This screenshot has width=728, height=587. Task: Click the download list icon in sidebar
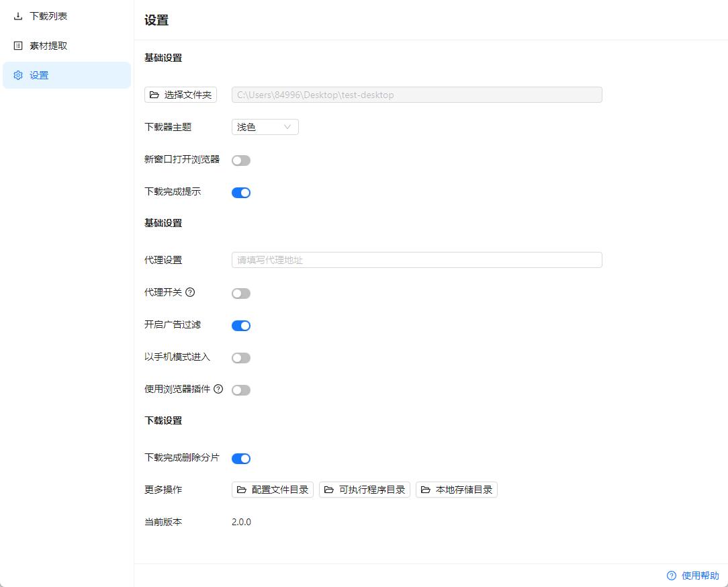[18, 16]
